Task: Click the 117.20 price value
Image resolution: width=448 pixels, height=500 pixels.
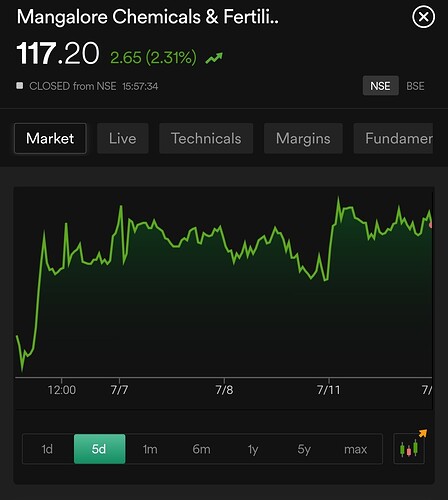Action: 58,53
